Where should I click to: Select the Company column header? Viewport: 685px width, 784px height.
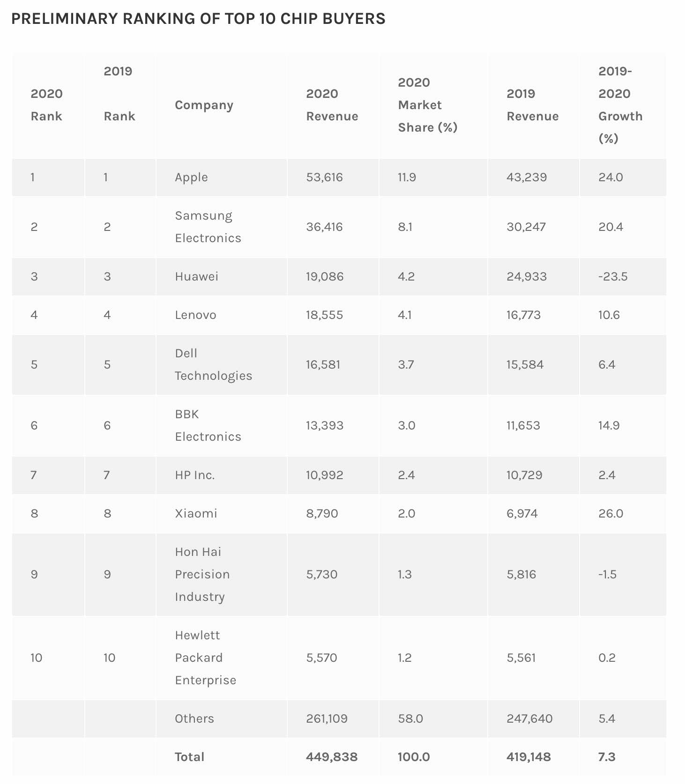click(204, 105)
